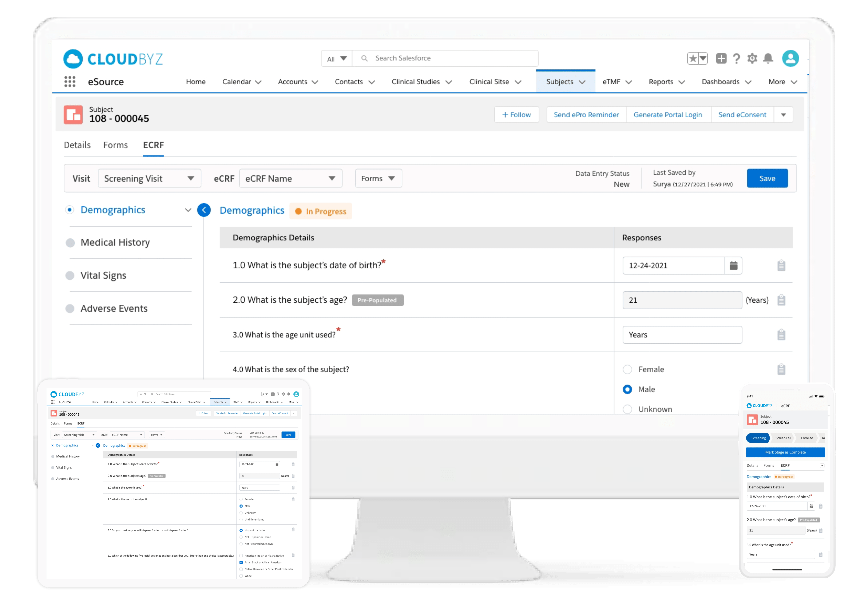Viewport: 868px width, 601px height.
Task: Click the notifications bell icon
Action: click(768, 58)
